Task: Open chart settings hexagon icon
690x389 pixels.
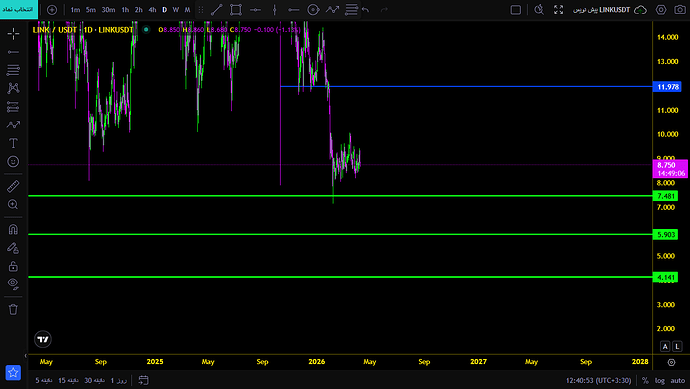Action: [661, 10]
